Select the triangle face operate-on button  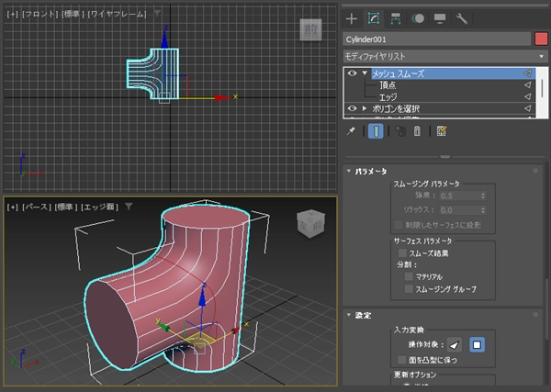tap(455, 344)
